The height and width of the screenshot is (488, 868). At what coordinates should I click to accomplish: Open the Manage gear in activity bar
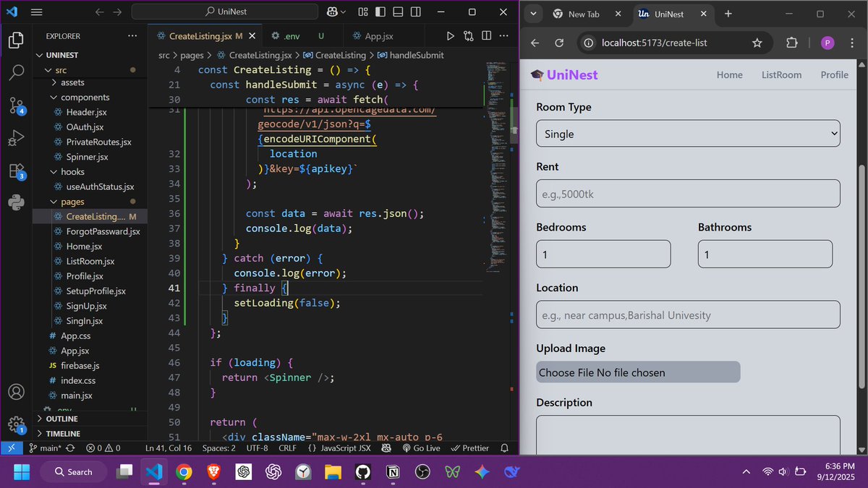point(16,425)
